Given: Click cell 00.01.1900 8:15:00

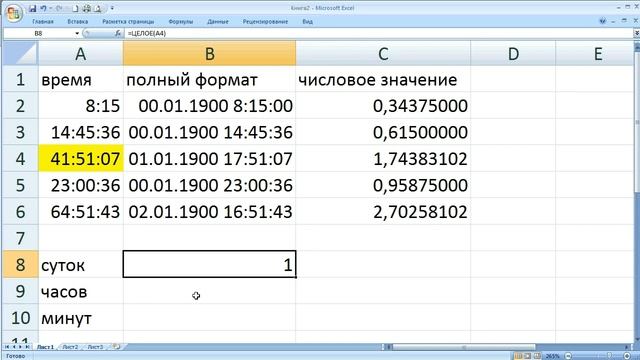Looking at the screenshot, I should pos(209,106).
